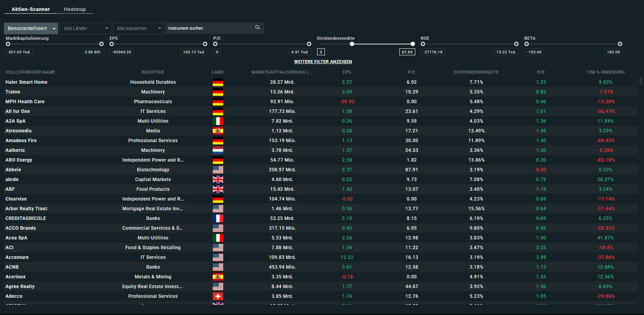Click the Dutch flag icon beside Aalberts

218,150
